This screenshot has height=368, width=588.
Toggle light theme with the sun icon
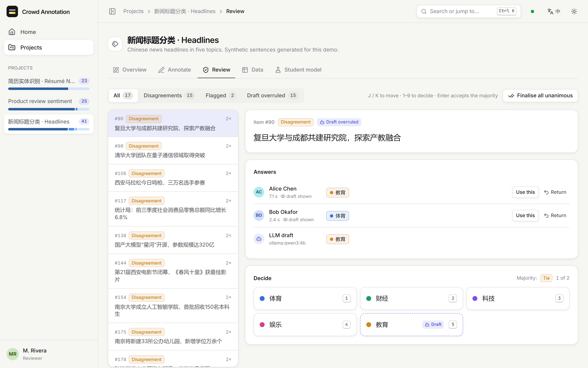(574, 11)
